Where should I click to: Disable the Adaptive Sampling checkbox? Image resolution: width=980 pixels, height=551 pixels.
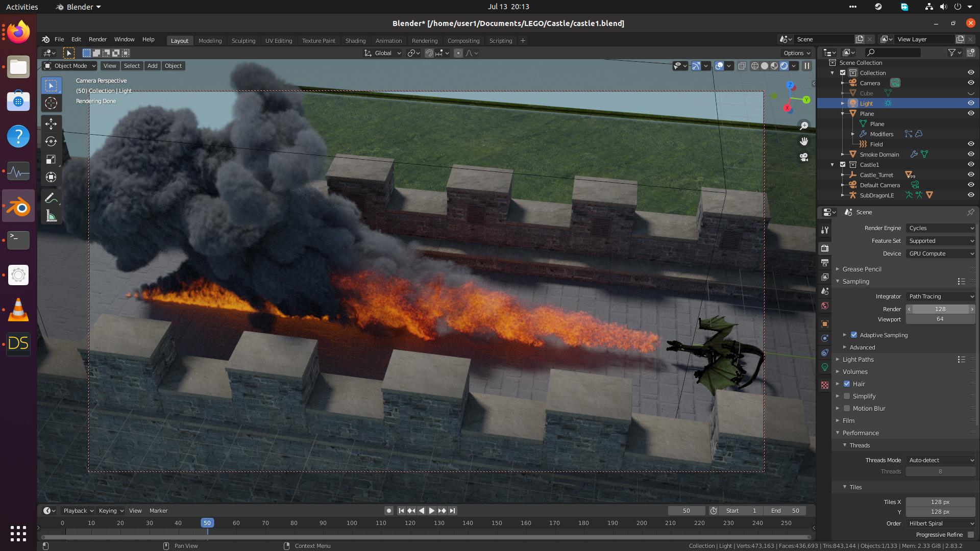(854, 335)
